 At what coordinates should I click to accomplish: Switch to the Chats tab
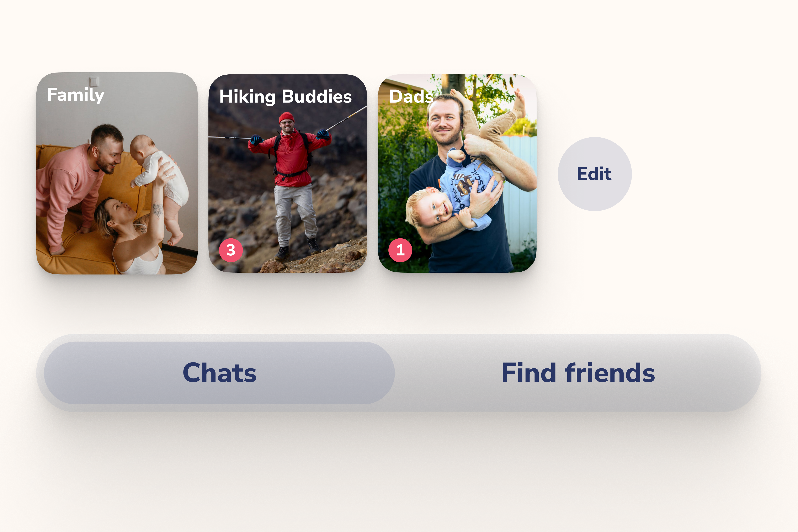[x=219, y=373]
